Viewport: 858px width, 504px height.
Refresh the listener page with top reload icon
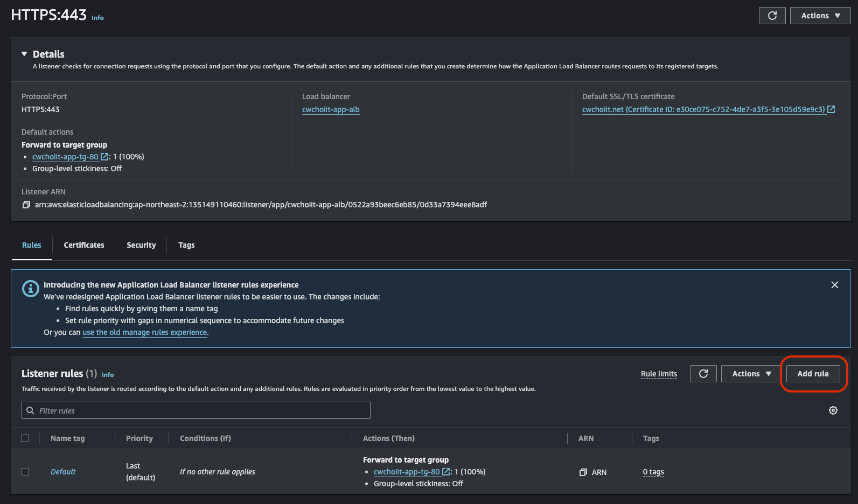[x=772, y=16]
